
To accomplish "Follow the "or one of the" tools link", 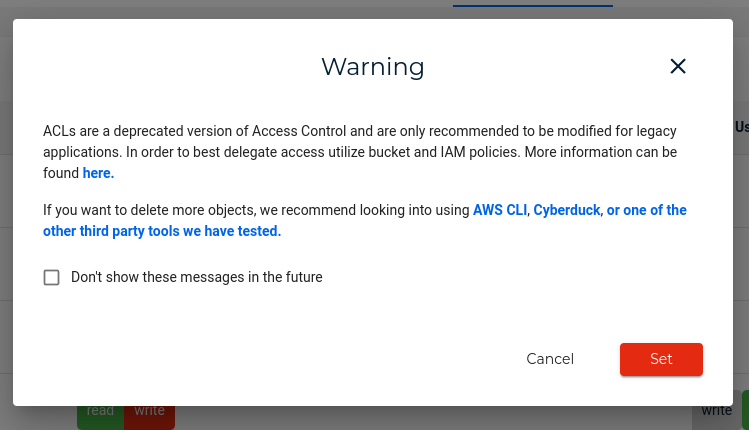I will tap(646, 210).
